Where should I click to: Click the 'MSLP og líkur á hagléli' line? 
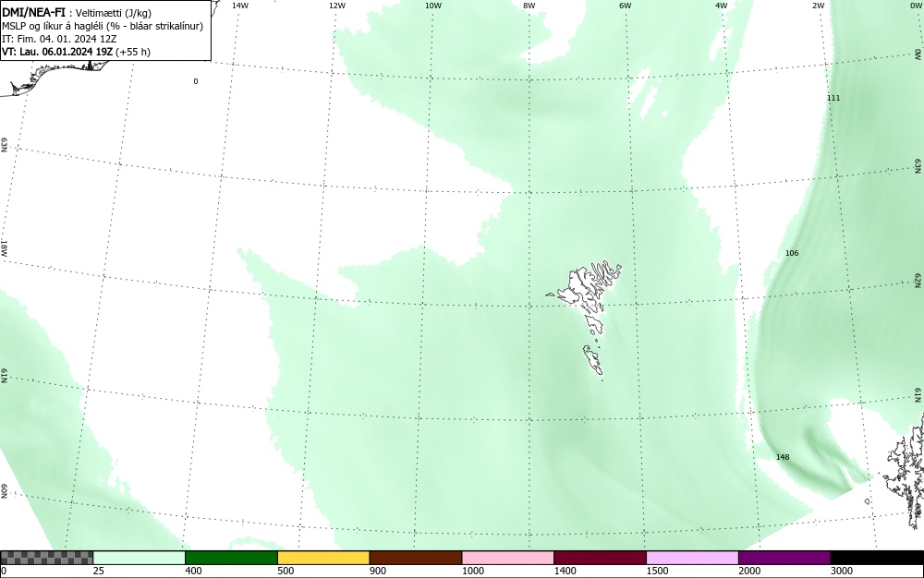pos(103,26)
